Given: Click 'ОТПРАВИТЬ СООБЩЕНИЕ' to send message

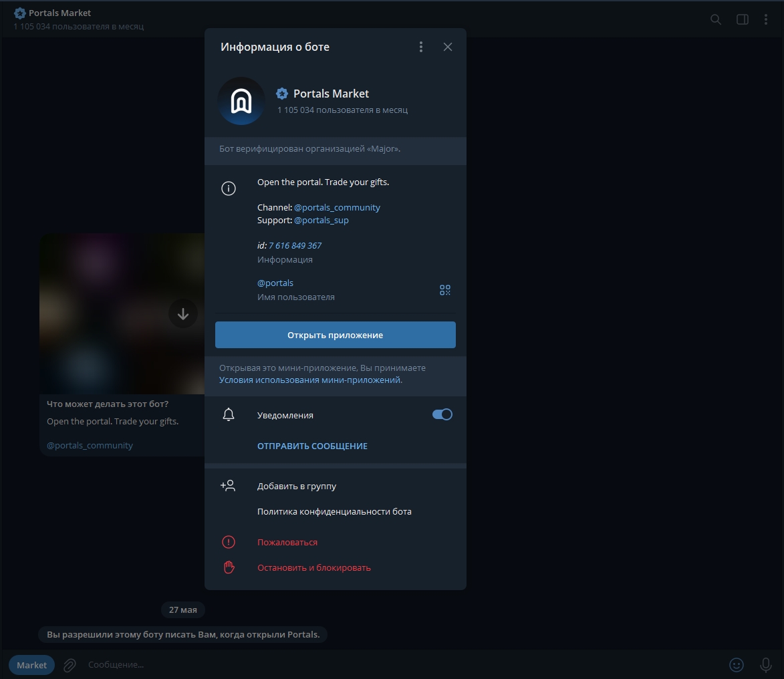Looking at the screenshot, I should (x=312, y=446).
